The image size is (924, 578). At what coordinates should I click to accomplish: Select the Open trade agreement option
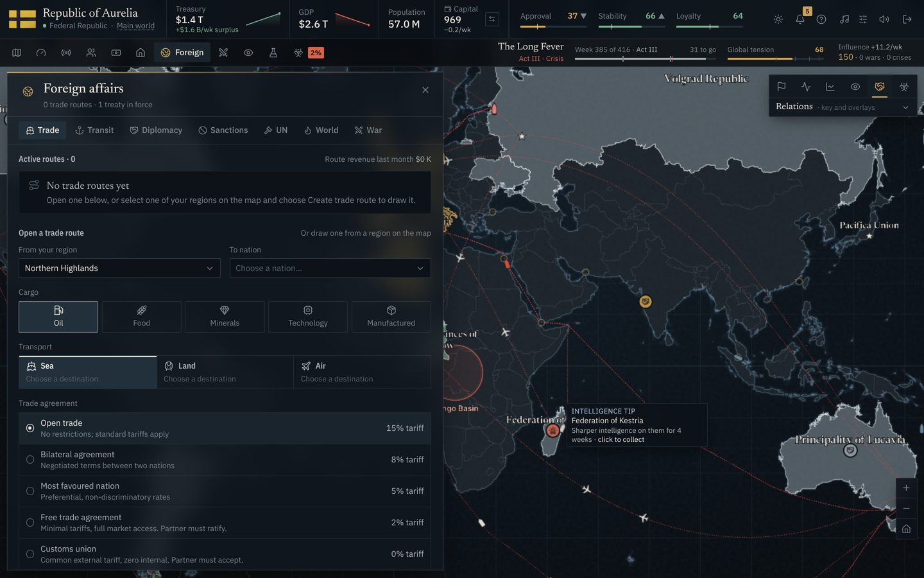(x=225, y=428)
